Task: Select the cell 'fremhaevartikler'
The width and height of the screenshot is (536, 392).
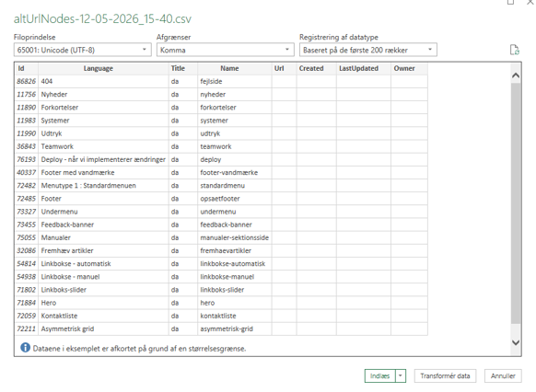Action: click(x=235, y=250)
